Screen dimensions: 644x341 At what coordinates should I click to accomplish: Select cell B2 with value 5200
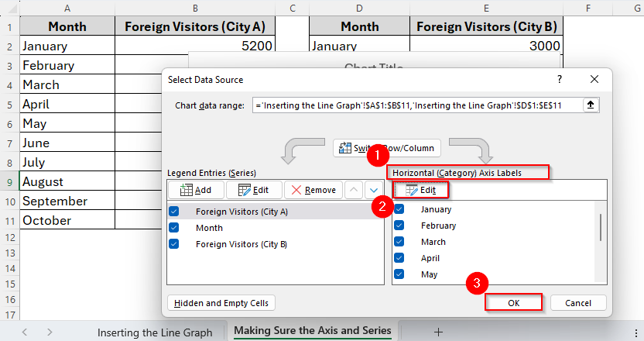click(x=195, y=46)
